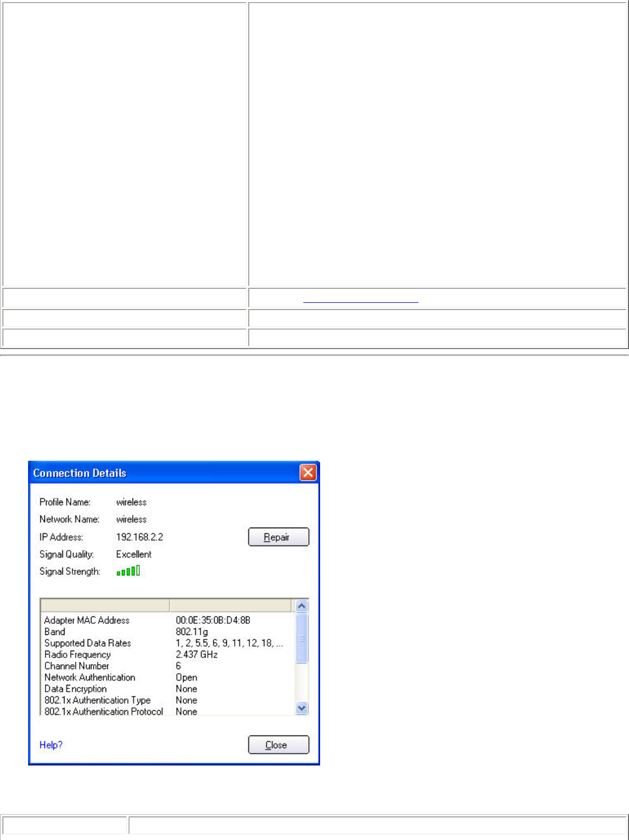Viewport: 629px width, 840px height.
Task: Click the Network Name label
Action: 69,519
